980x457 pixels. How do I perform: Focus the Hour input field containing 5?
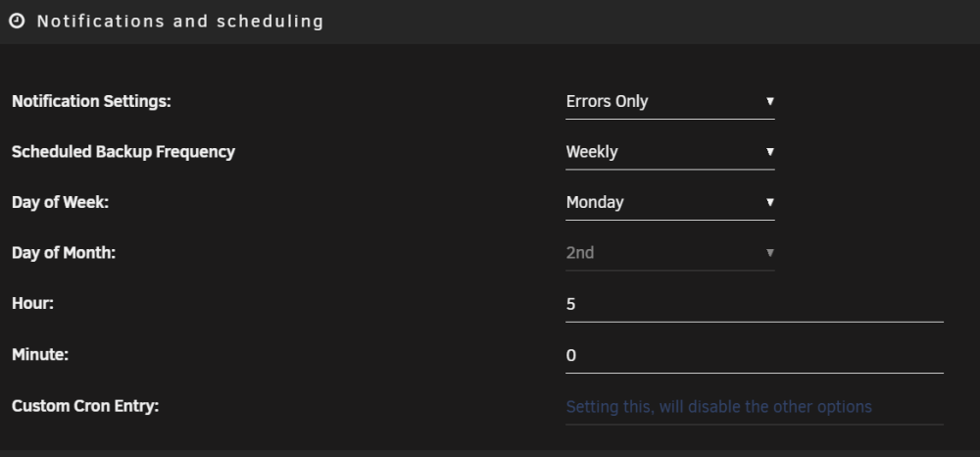tap(755, 304)
